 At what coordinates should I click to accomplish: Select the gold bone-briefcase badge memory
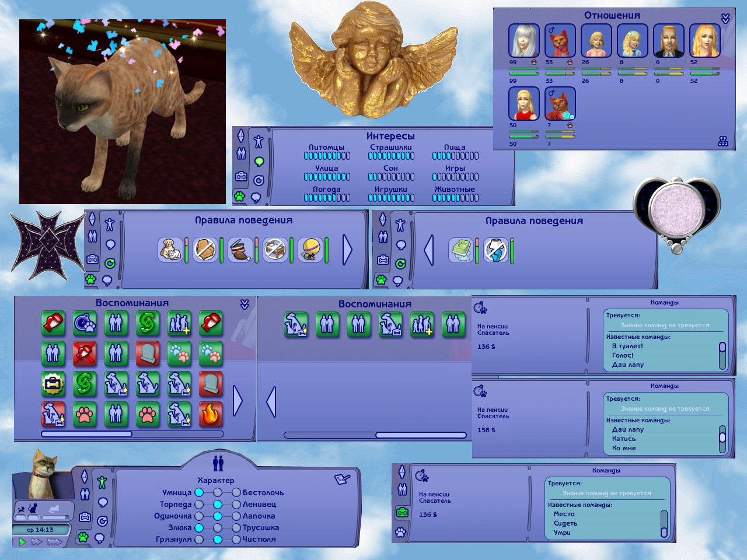(53, 383)
